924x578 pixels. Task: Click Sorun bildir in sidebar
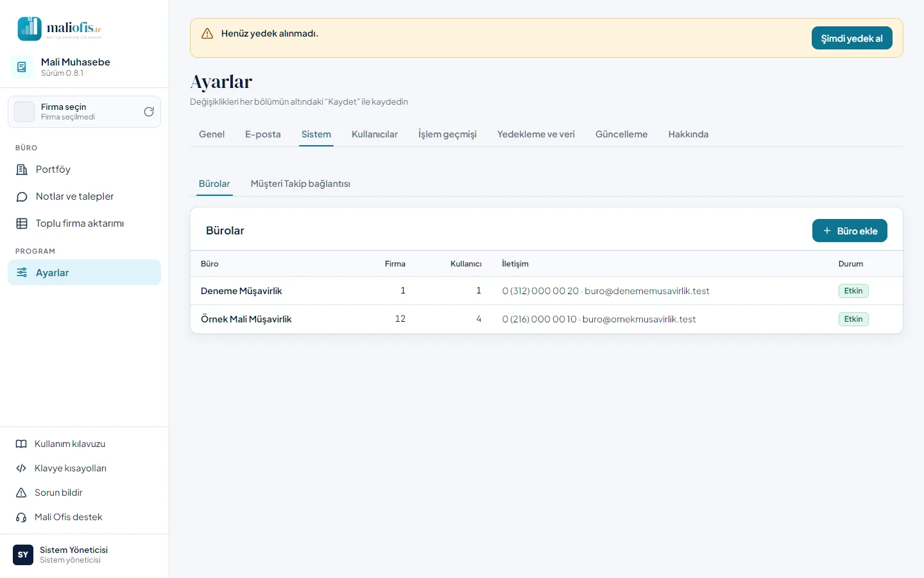[84, 493]
